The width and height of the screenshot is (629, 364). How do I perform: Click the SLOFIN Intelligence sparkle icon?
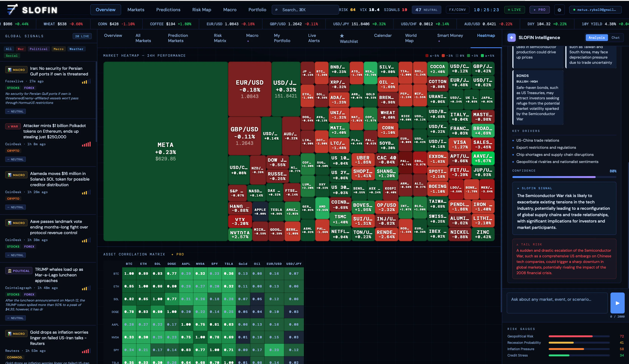tap(511, 37)
